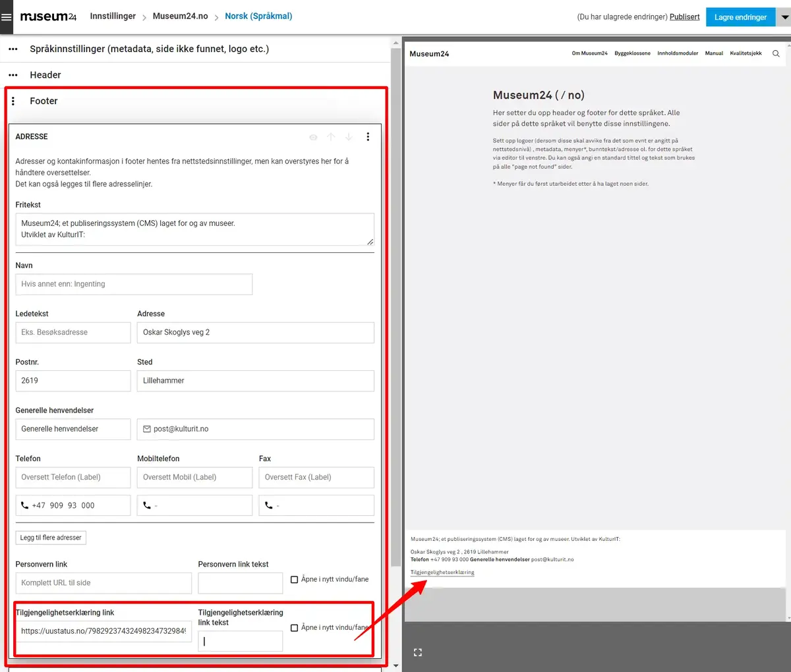This screenshot has width=791, height=672.
Task: Expand the Header section
Action: coord(45,75)
